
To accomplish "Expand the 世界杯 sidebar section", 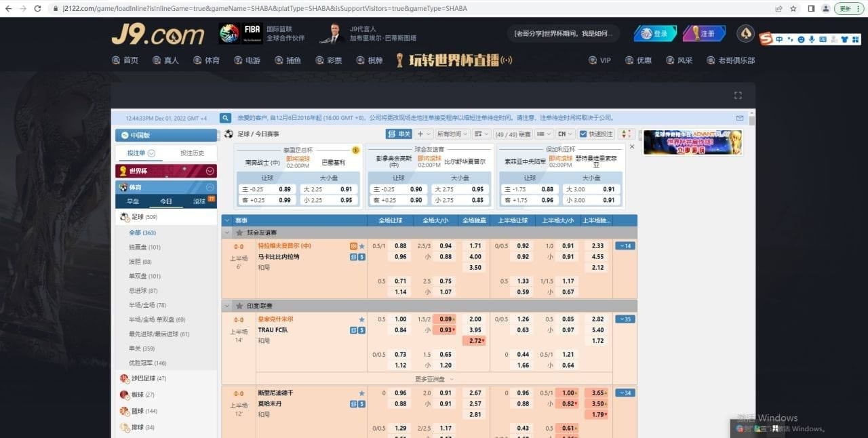I will [x=210, y=171].
